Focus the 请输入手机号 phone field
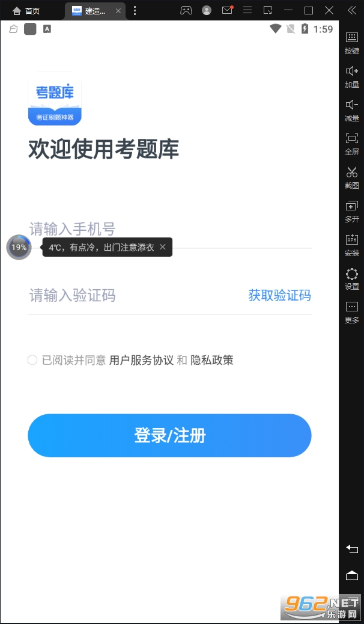Image resolution: width=364 pixels, height=624 pixels. pyautogui.click(x=169, y=229)
